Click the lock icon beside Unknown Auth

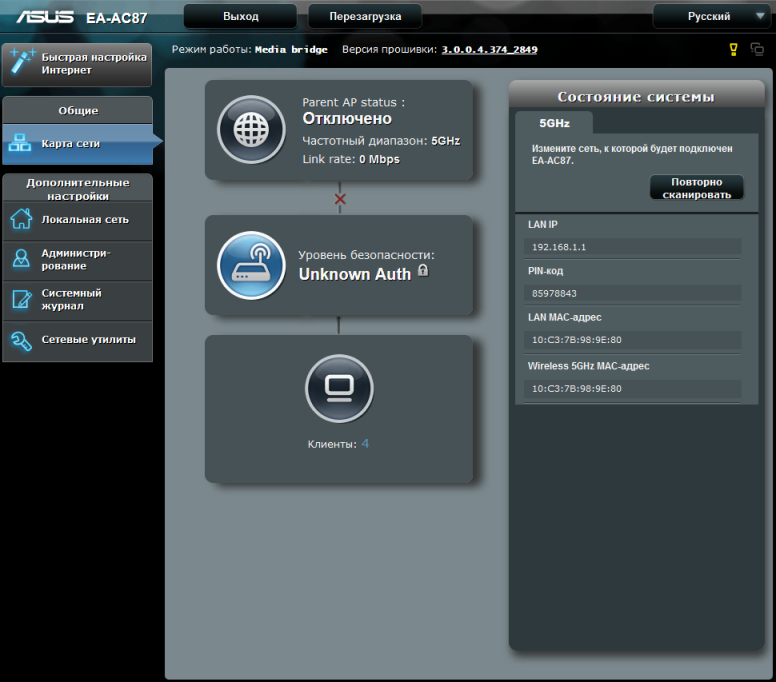pyautogui.click(x=423, y=270)
